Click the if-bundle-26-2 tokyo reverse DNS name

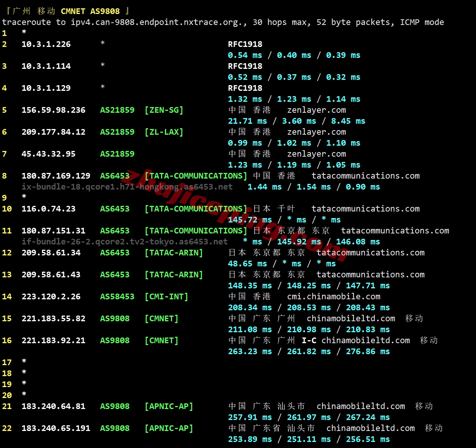125,242
